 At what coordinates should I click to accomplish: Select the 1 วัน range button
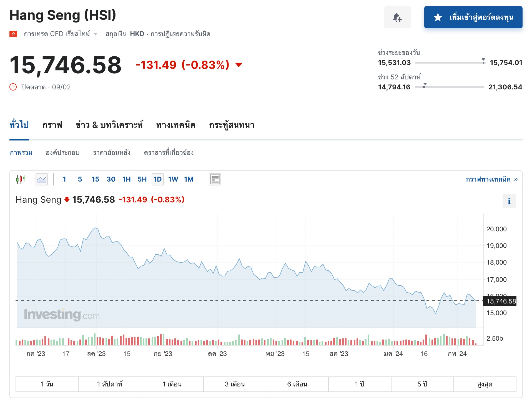pos(47,384)
